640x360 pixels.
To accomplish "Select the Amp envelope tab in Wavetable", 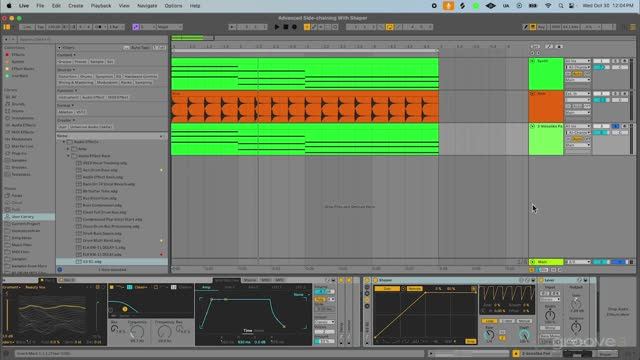I will 207,287.
